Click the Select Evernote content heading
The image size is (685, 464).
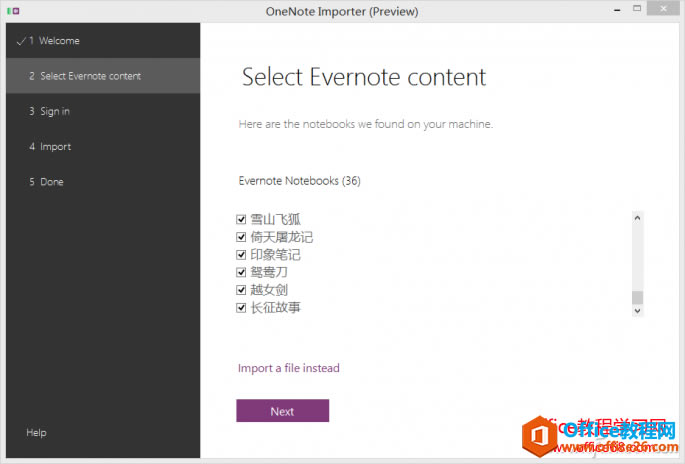click(x=364, y=77)
